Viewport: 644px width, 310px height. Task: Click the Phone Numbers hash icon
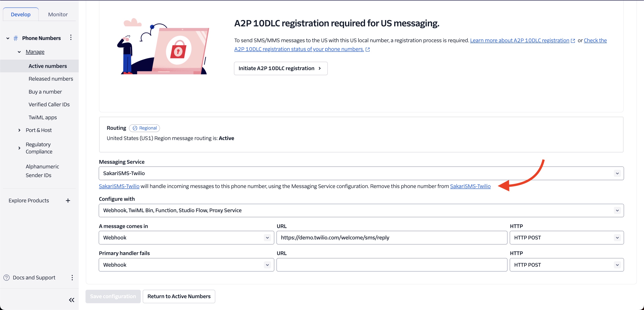click(x=15, y=38)
